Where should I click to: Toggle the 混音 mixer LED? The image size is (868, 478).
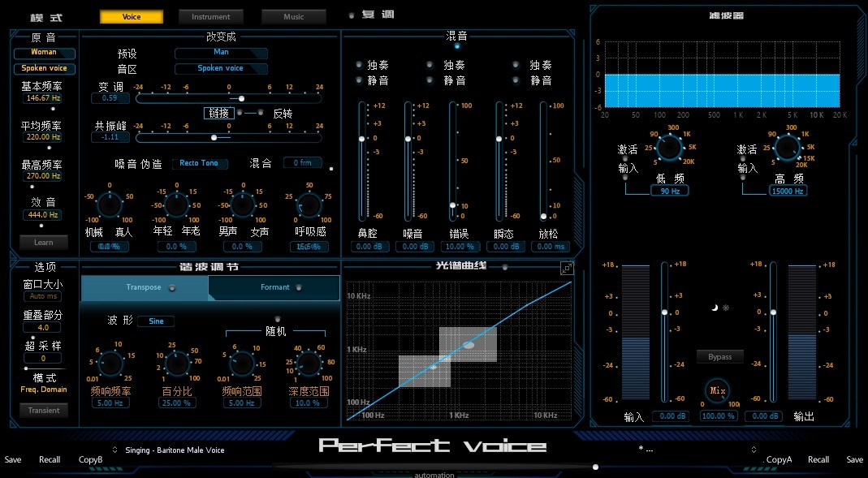[x=456, y=46]
